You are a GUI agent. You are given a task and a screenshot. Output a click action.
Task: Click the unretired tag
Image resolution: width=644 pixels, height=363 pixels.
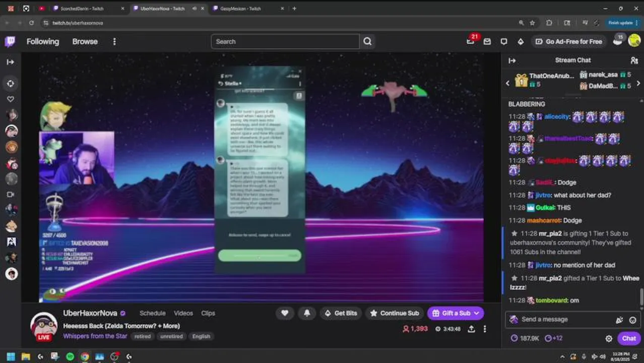(171, 336)
